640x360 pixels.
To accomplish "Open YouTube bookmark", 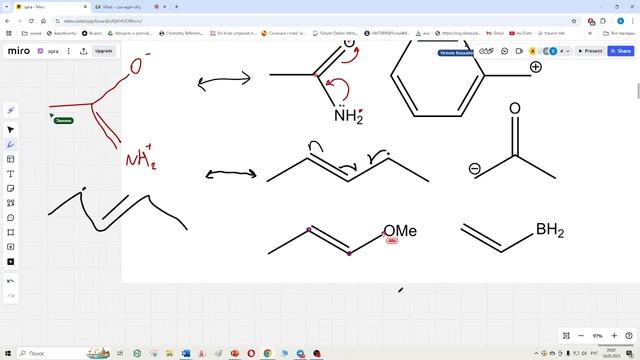I will pos(520,33).
